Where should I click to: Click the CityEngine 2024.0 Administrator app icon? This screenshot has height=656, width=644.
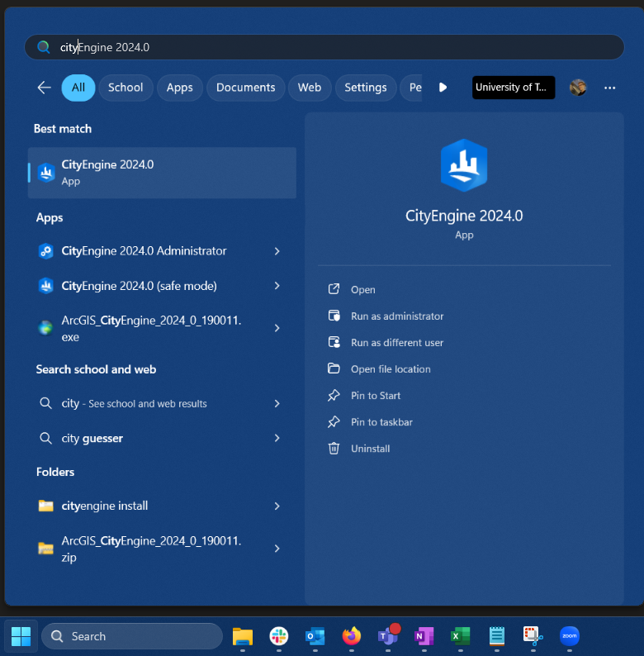(46, 251)
